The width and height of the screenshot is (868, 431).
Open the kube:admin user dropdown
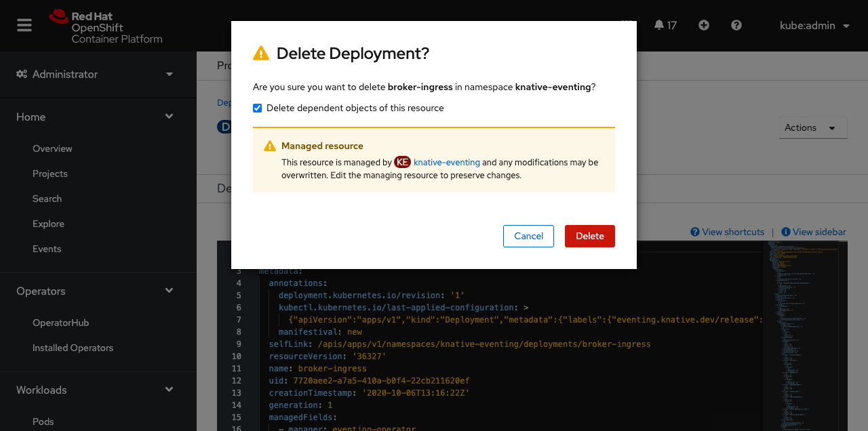point(814,26)
